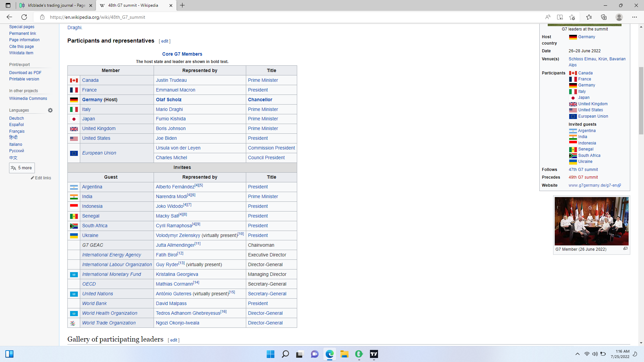Screen dimensions: 644x362
Task: Click the user profile avatar icon
Action: (619, 17)
